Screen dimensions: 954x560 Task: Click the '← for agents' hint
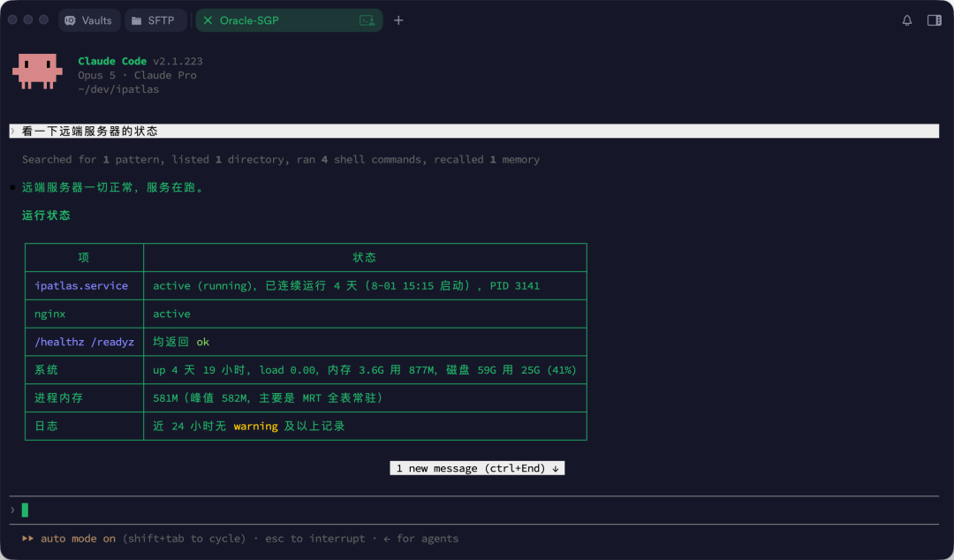point(421,539)
